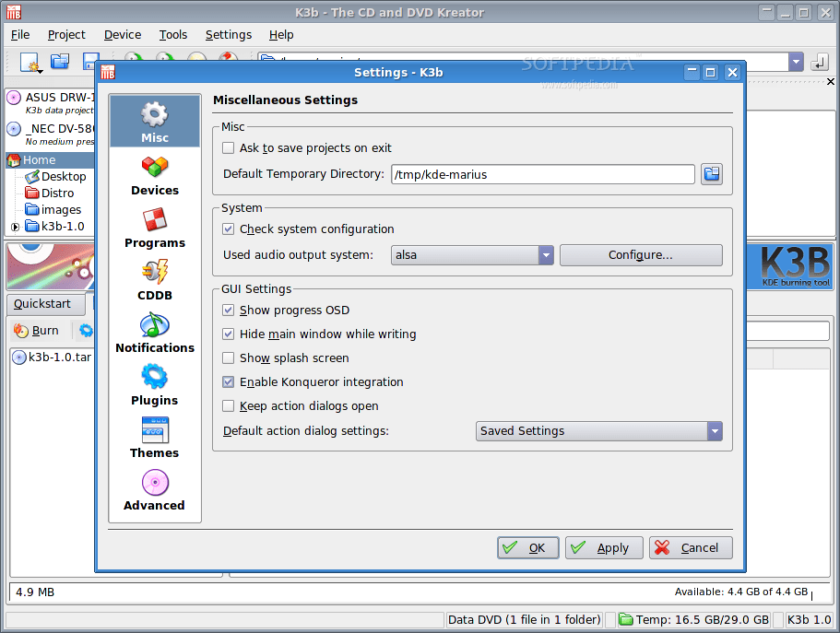Enable Show splash screen checkbox
Image resolution: width=840 pixels, height=633 pixels.
click(229, 358)
